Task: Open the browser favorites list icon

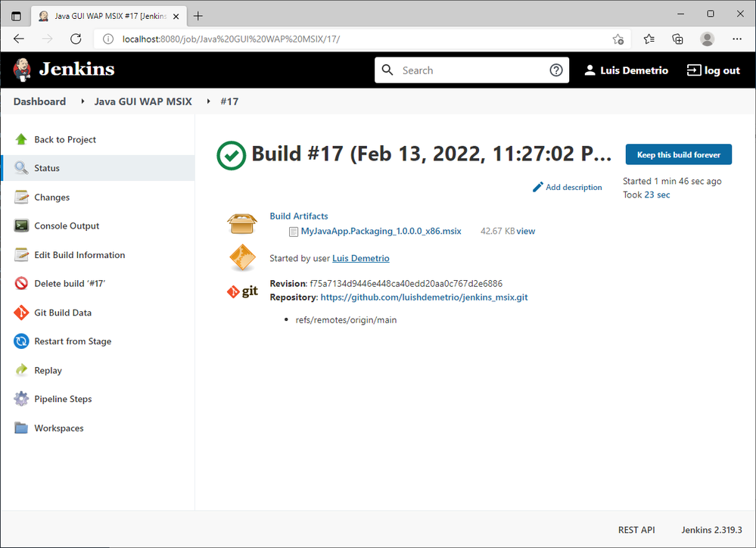Action: tap(649, 39)
